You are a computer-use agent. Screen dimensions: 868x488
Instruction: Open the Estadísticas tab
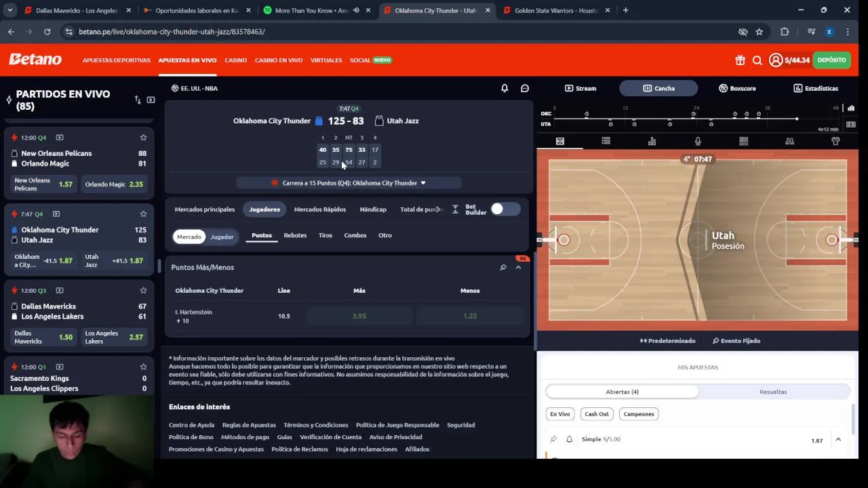[x=816, y=88]
